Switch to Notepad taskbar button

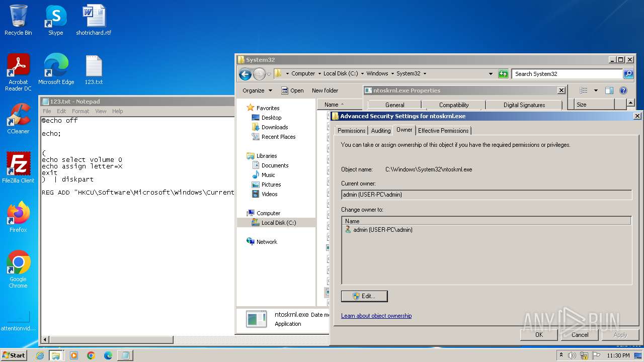[x=125, y=355]
